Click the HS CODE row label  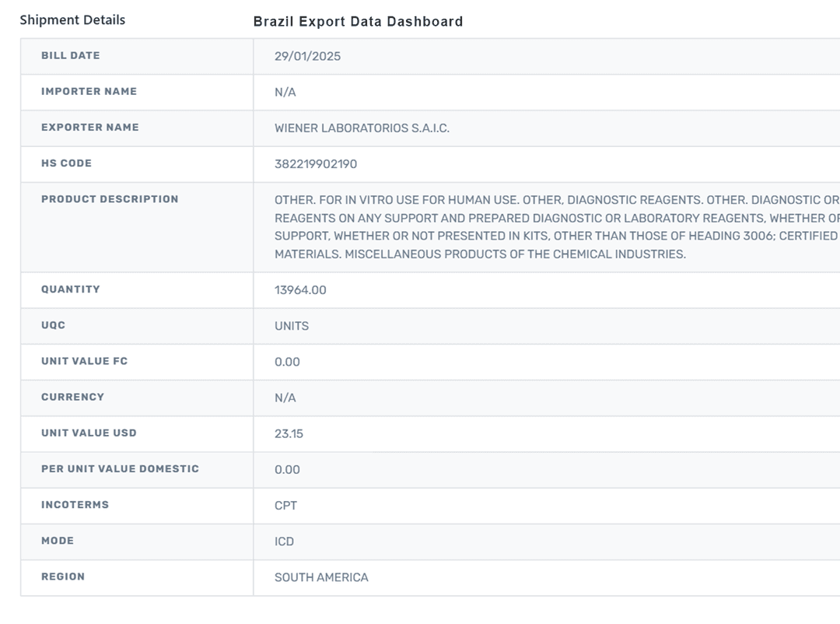[66, 163]
